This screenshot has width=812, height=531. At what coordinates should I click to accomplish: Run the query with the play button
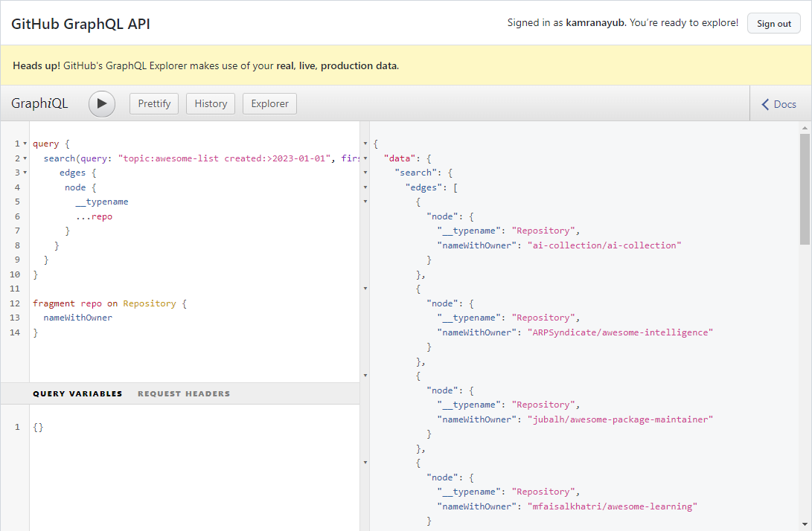click(x=102, y=104)
